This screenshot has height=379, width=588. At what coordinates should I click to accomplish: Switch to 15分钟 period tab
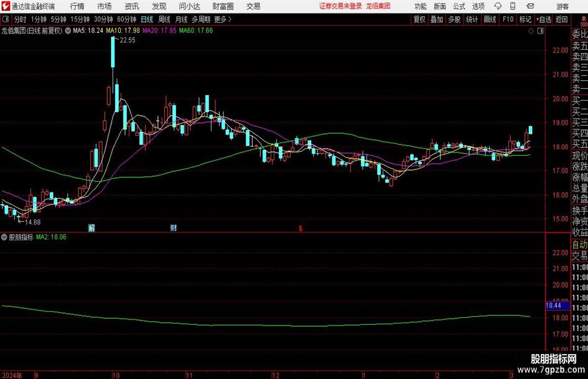[80, 19]
